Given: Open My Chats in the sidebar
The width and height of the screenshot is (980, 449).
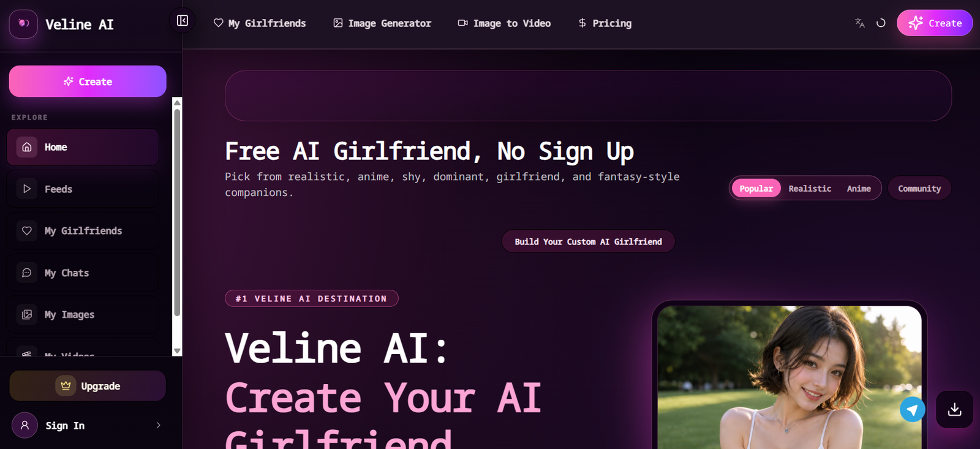Looking at the screenshot, I should pos(83,273).
